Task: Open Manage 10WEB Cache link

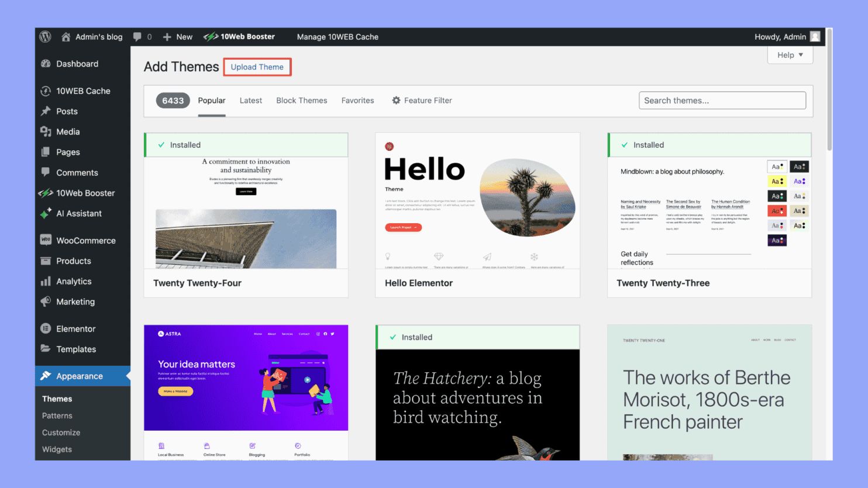Action: click(x=337, y=37)
